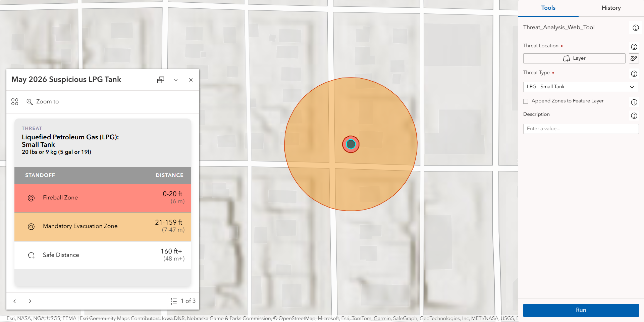Click the STANDOFF column header
Screen dimensions: 644x322
coord(40,175)
